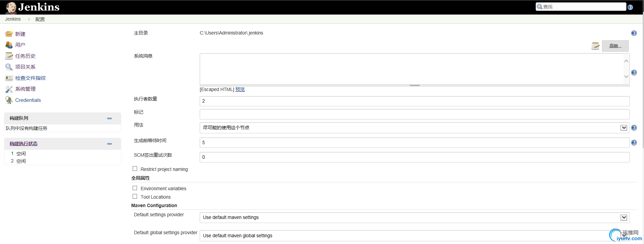644x244 pixels.
Task: Open Default global settings provider dropdown
Action: [x=415, y=236]
